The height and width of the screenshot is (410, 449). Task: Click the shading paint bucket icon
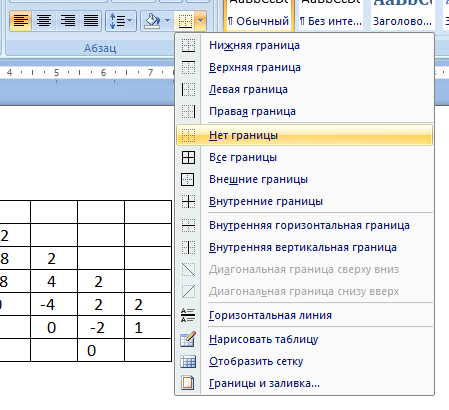click(152, 21)
